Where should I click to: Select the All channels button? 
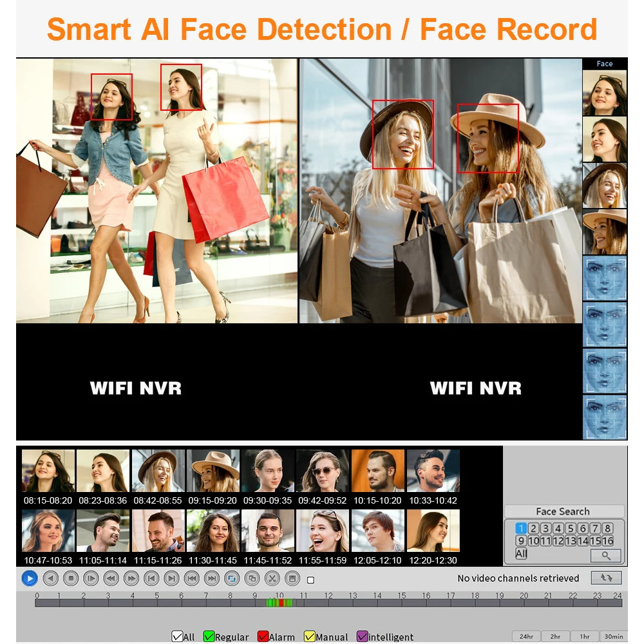(x=521, y=554)
